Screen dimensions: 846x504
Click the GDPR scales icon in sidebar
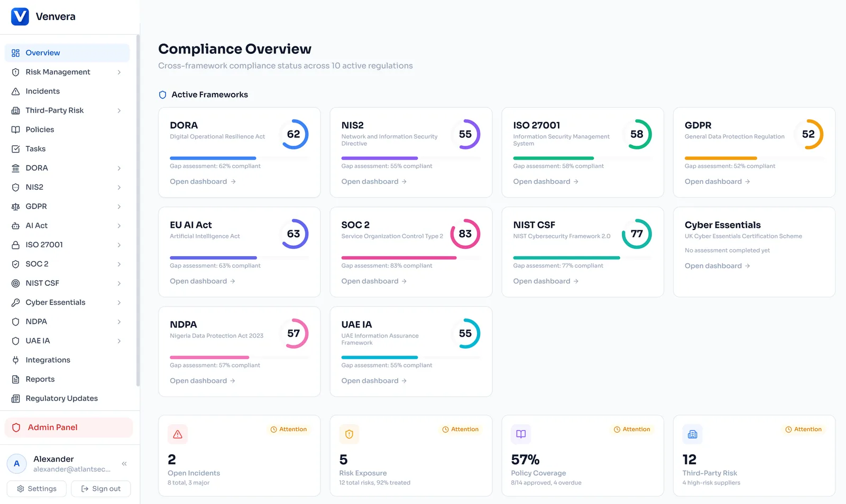click(x=16, y=207)
